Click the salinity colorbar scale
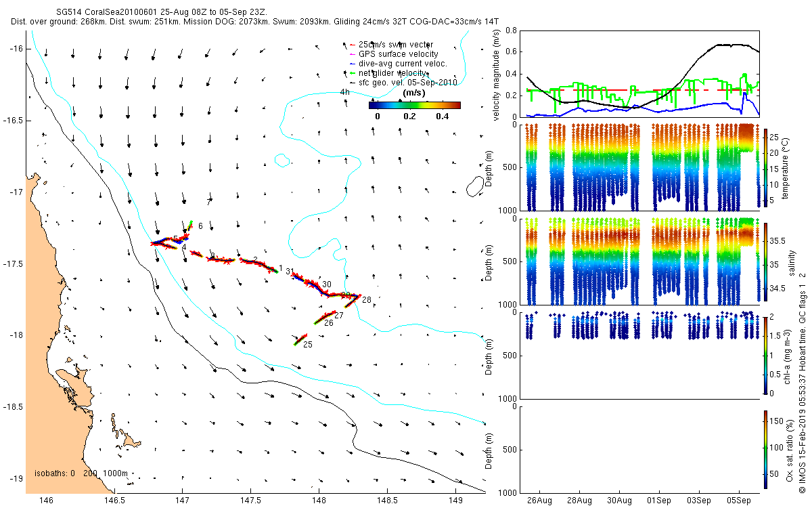 point(765,261)
